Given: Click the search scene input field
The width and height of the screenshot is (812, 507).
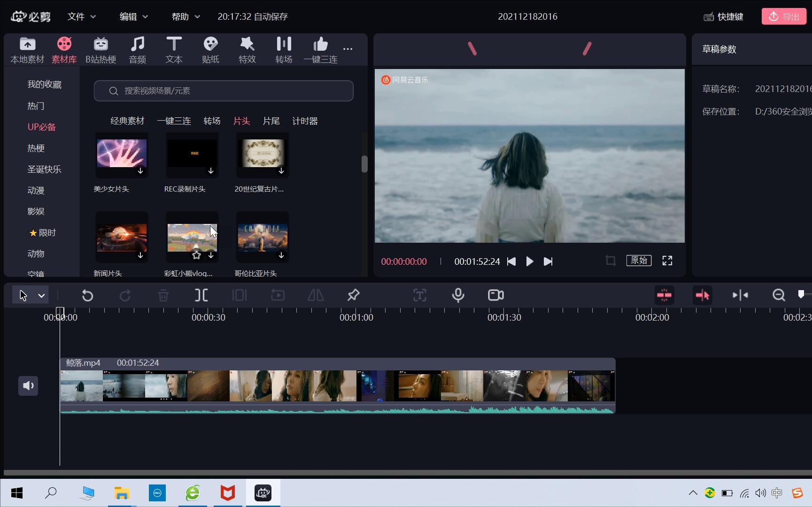Looking at the screenshot, I should pos(224,91).
